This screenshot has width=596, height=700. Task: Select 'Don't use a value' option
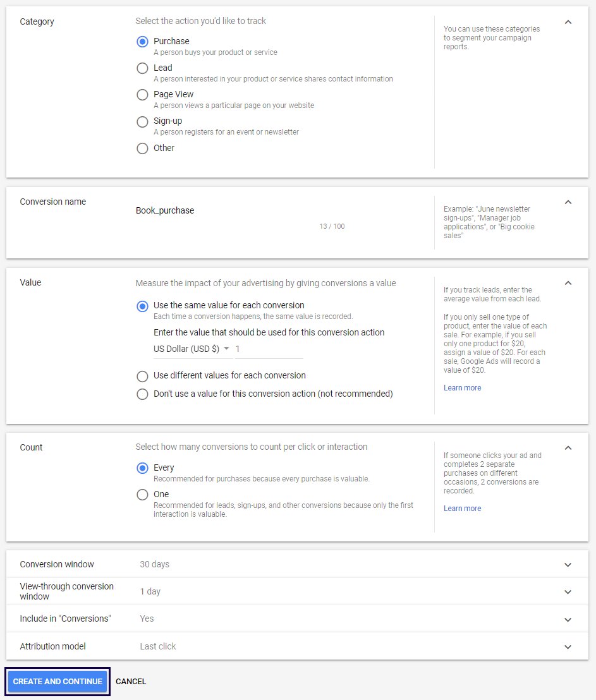coord(142,394)
